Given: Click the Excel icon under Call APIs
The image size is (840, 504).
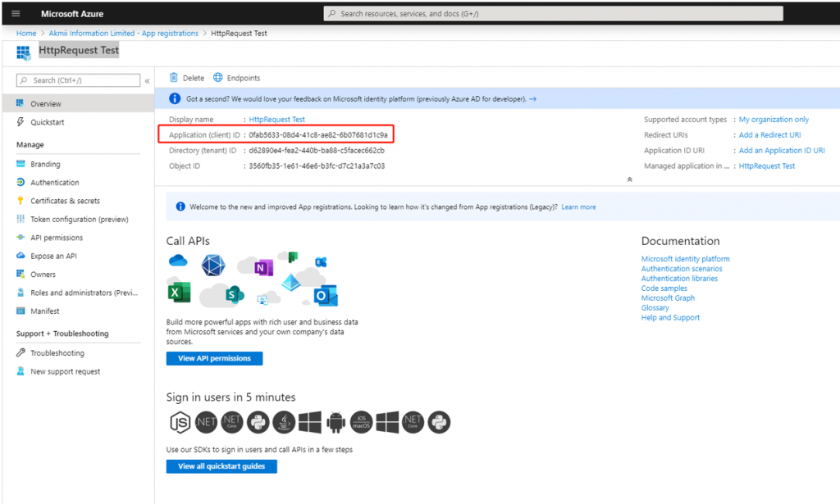Looking at the screenshot, I should (x=179, y=293).
